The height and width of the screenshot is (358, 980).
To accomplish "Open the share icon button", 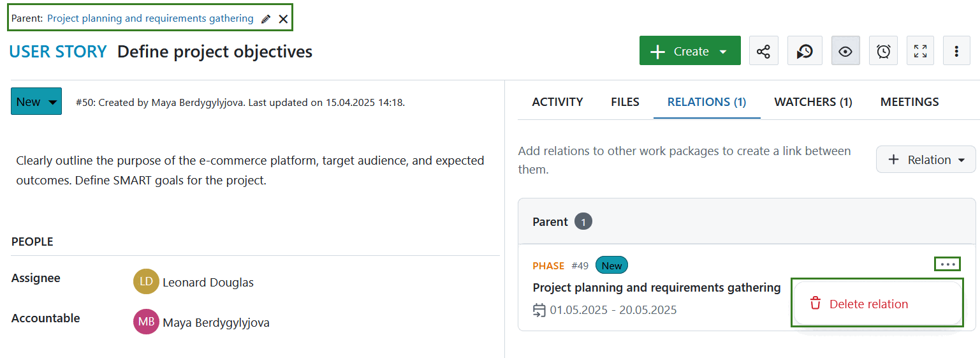I will click(763, 51).
